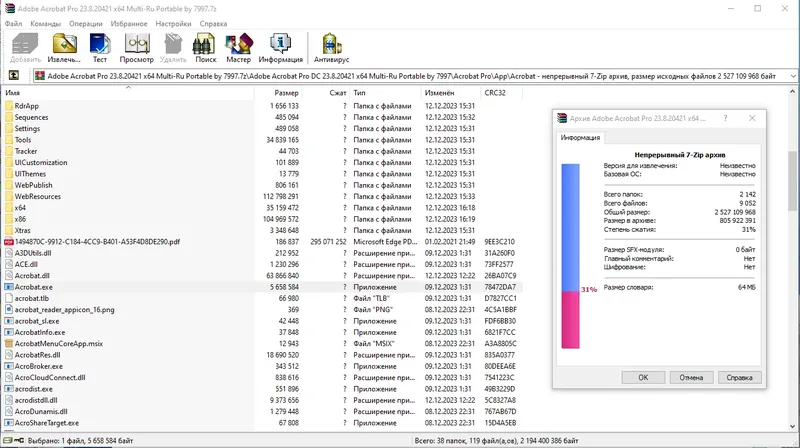Go up one folder level button

pyautogui.click(x=14, y=76)
